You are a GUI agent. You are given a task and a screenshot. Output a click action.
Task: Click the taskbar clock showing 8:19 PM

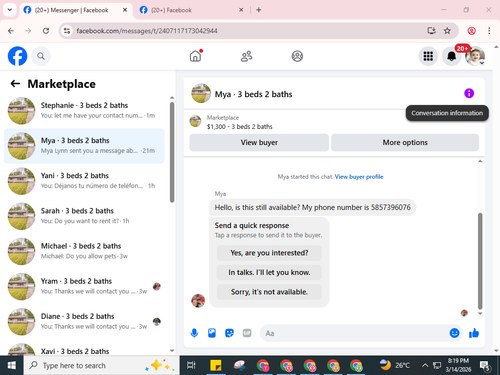click(458, 365)
